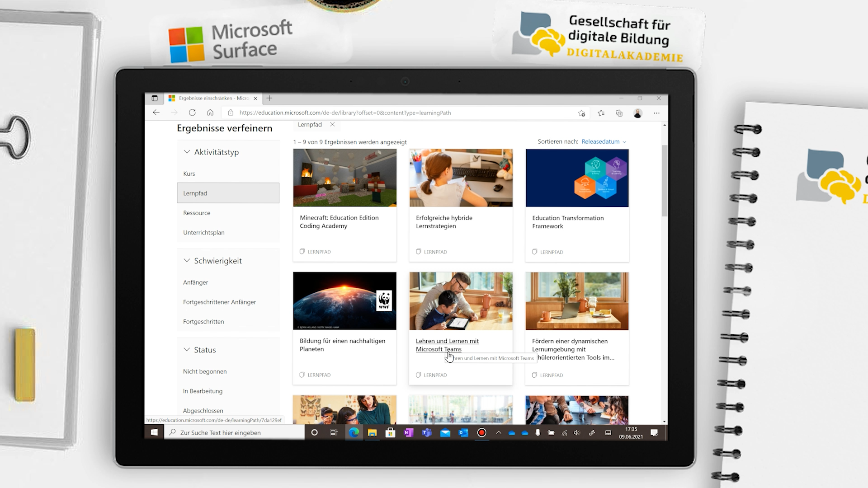Open File Explorer from taskbar
The image size is (868, 488).
click(x=372, y=432)
